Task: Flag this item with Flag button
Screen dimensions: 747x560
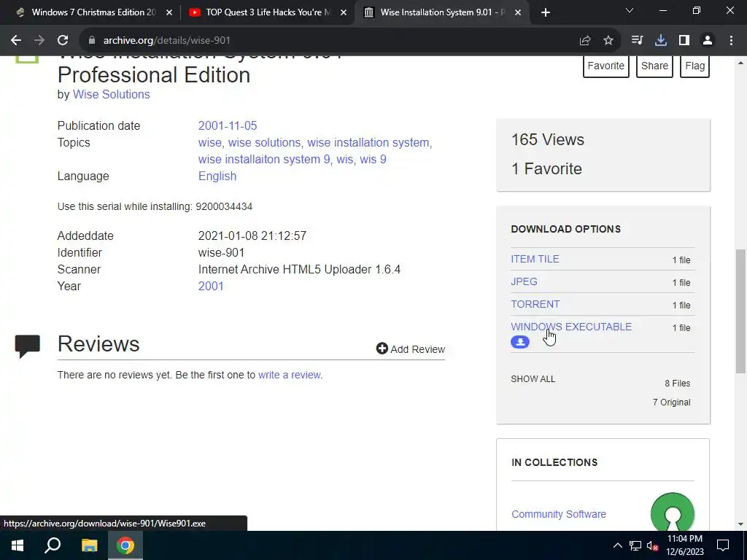Action: (694, 66)
